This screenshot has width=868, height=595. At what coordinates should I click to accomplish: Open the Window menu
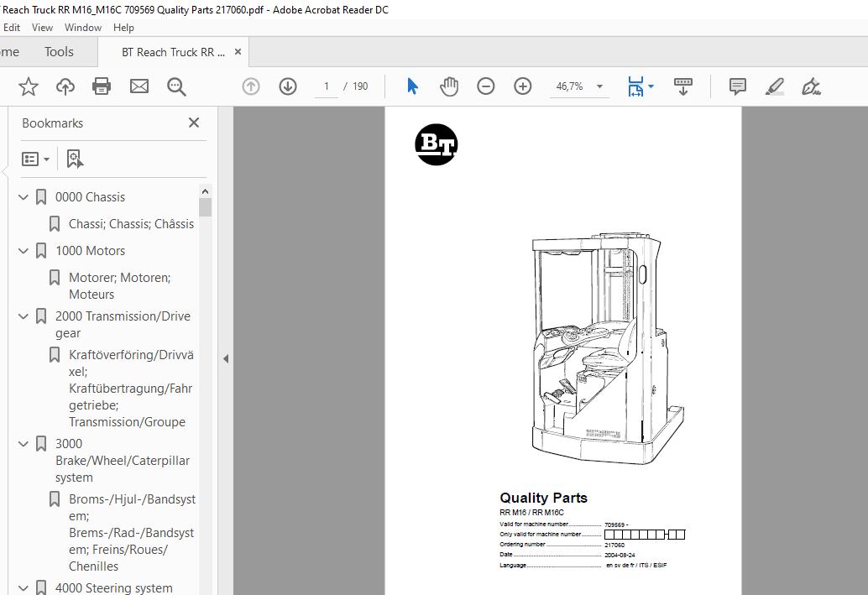pos(83,28)
